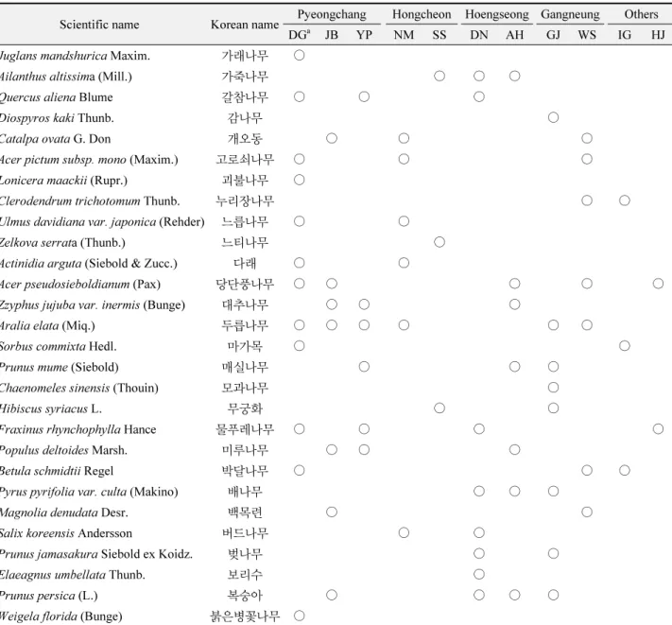Select Salix koreensis Andersson row name

tap(65, 533)
